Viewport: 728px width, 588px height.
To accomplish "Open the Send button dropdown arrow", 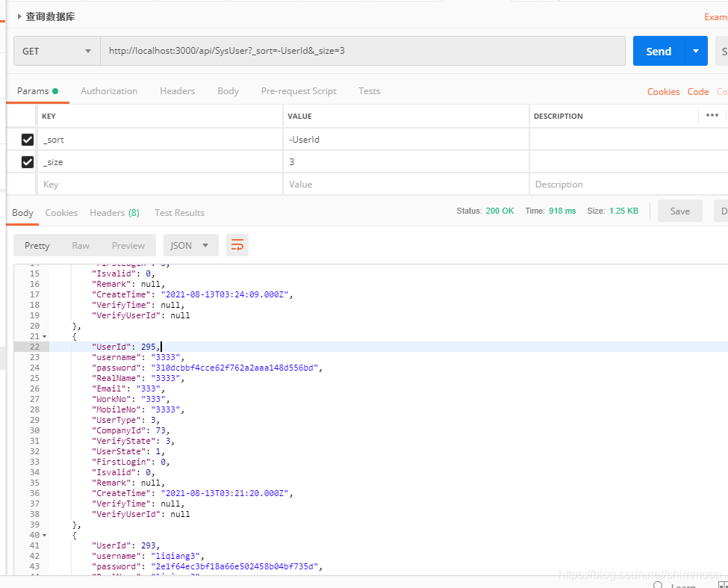I will (695, 51).
